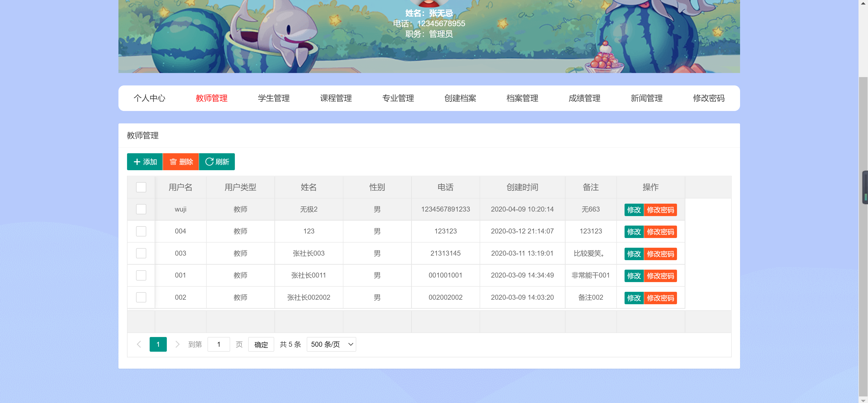Open the 500 条/页 page-size dropdown

[x=331, y=344]
